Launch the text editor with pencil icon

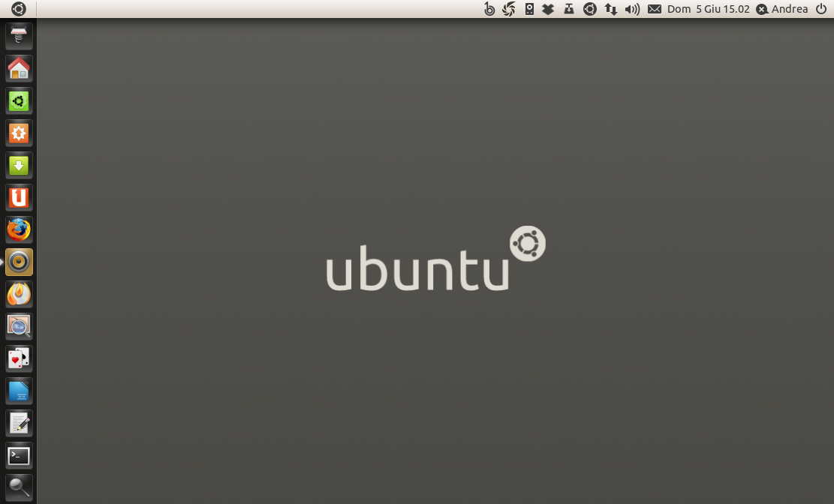20,423
